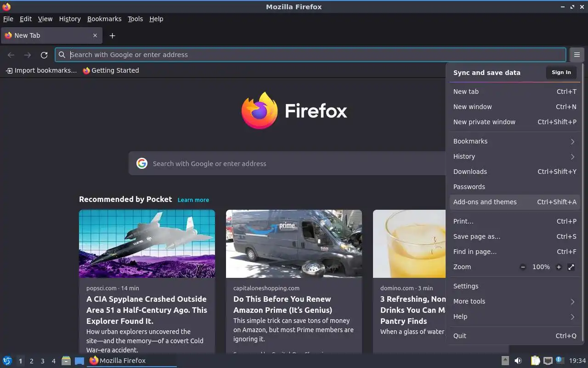
Task: Open the History menu in menu bar
Action: tap(70, 19)
